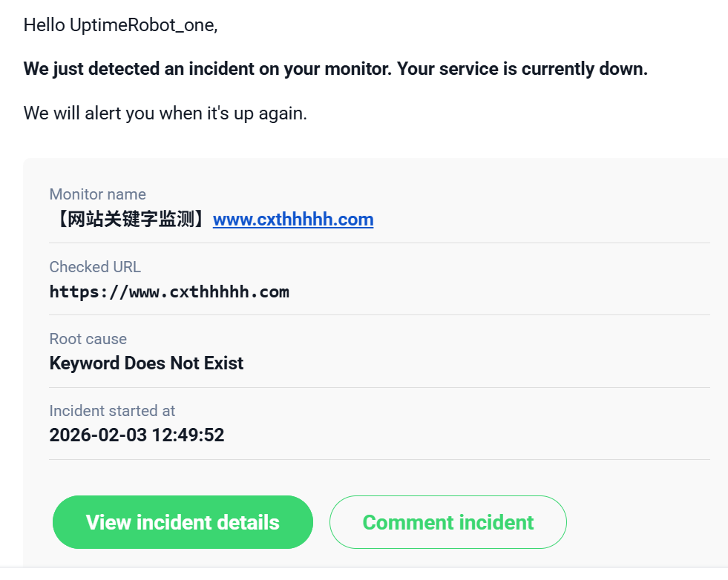Screen dimensions: 728x580
Task: Click the word 'Keyword' in root cause
Action: [x=84, y=363]
